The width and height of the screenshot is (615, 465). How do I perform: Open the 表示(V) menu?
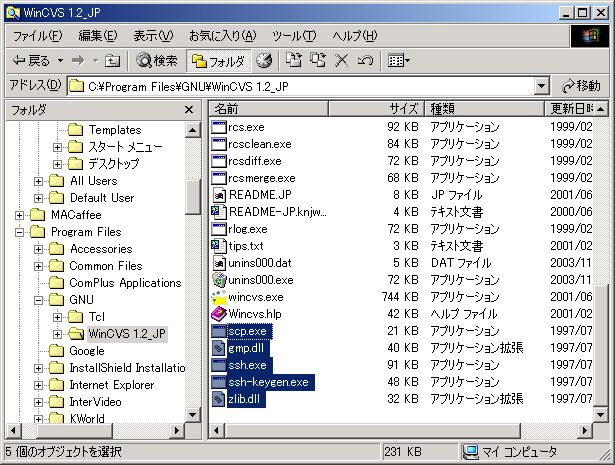pos(153,36)
